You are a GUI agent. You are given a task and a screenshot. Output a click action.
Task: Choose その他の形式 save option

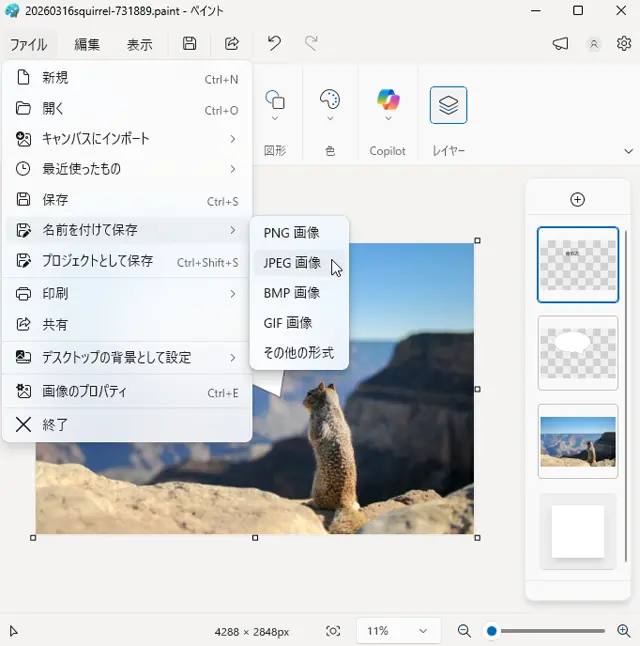299,353
